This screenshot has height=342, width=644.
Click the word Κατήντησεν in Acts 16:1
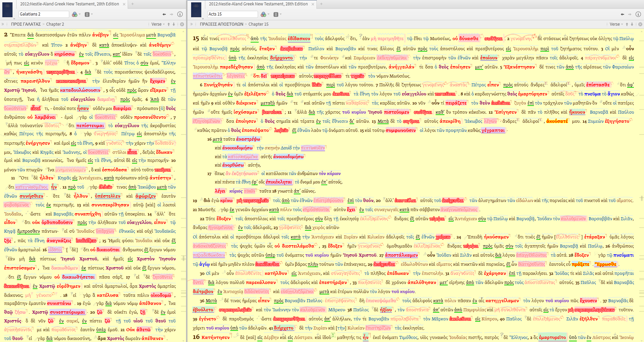click(215, 337)
